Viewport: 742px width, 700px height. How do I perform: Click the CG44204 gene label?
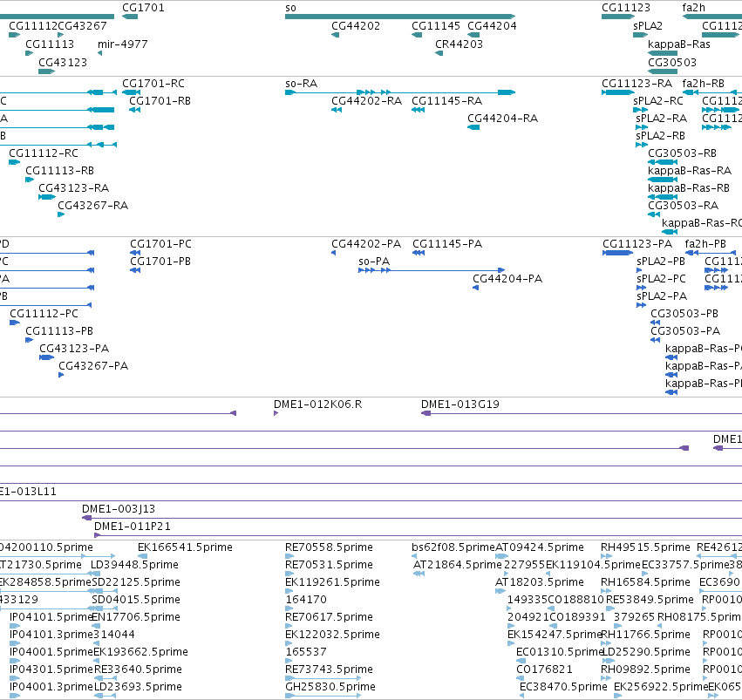[x=492, y=26]
